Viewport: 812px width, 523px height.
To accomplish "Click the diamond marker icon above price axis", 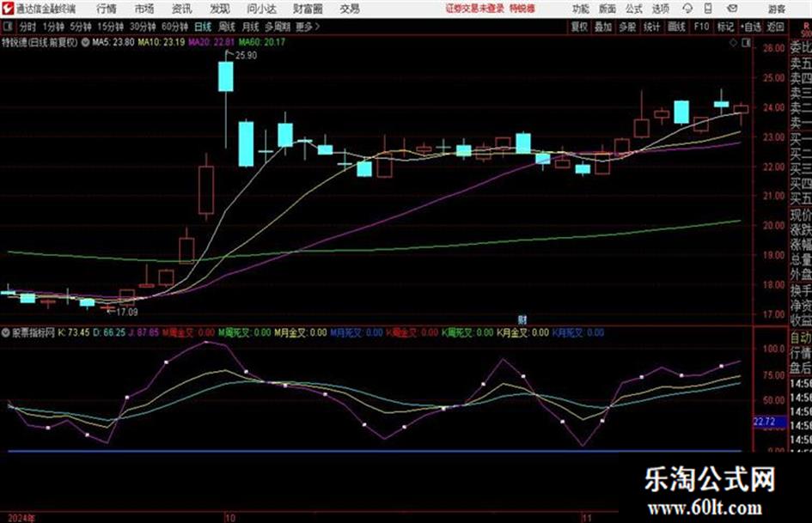I will (733, 44).
